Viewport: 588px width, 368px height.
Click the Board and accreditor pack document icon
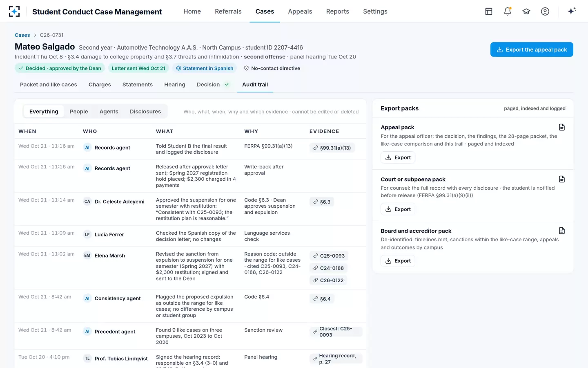(562, 231)
